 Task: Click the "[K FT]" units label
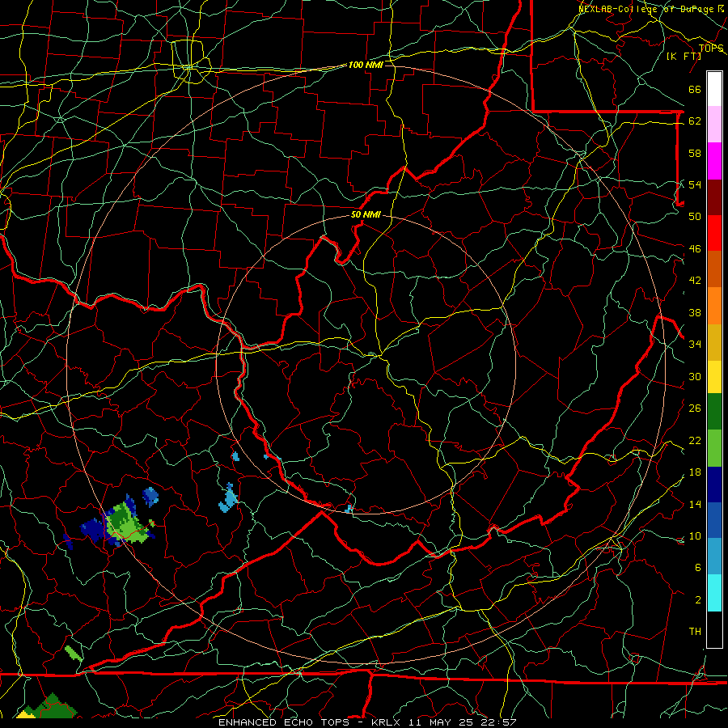684,56
